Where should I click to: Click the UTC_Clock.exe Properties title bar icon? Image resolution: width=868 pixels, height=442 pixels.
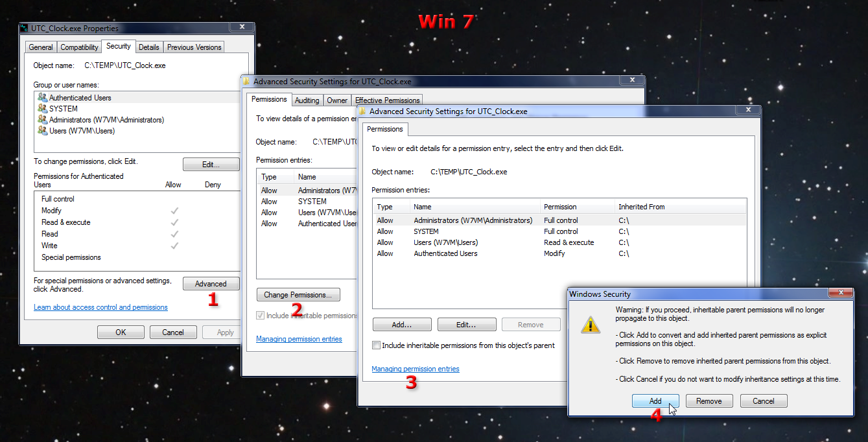25,29
